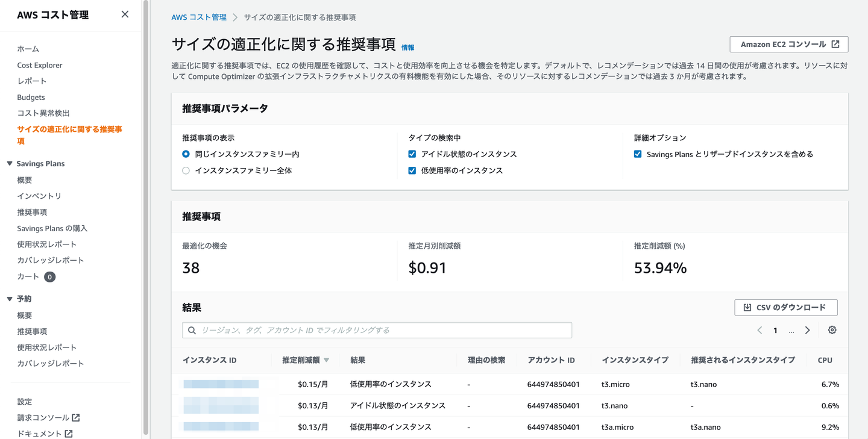Image resolution: width=868 pixels, height=439 pixels.
Task: Open external link icon beside ドキュメント
Action: [x=69, y=434]
